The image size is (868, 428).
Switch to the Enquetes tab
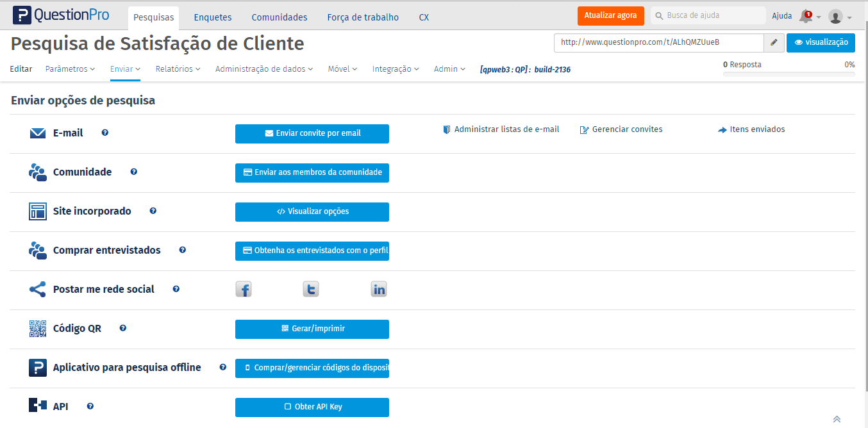[213, 17]
